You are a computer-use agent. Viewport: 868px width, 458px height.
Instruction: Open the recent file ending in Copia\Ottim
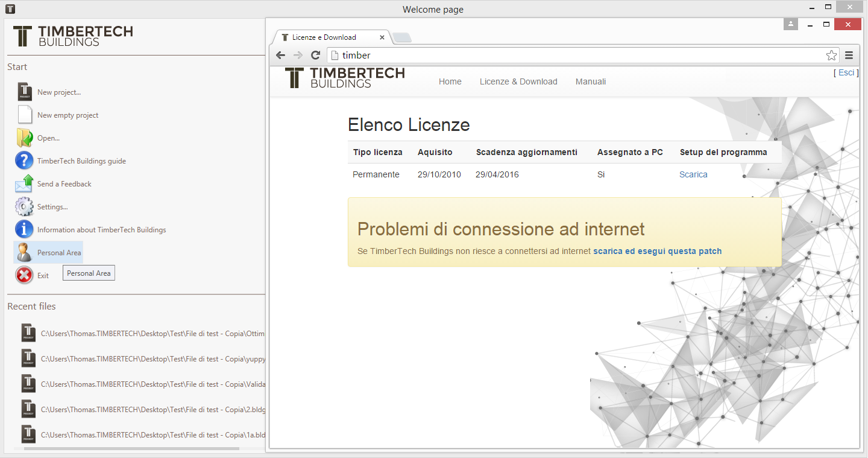click(x=143, y=333)
